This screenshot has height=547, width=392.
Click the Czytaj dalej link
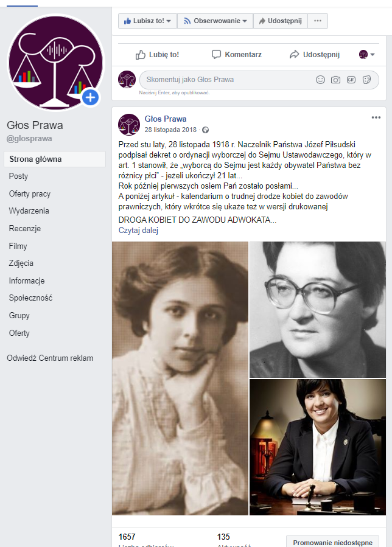click(138, 230)
